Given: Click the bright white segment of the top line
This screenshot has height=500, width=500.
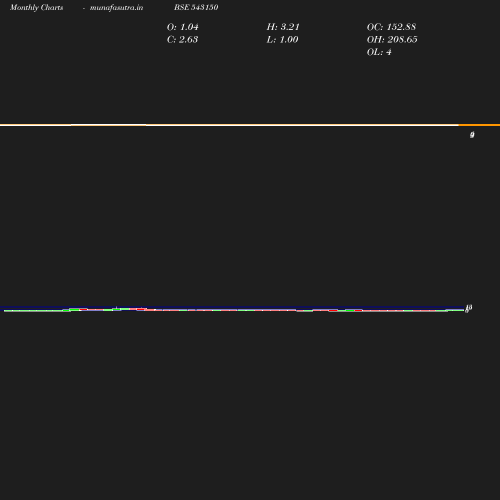Looking at the screenshot, I should coord(108,125).
